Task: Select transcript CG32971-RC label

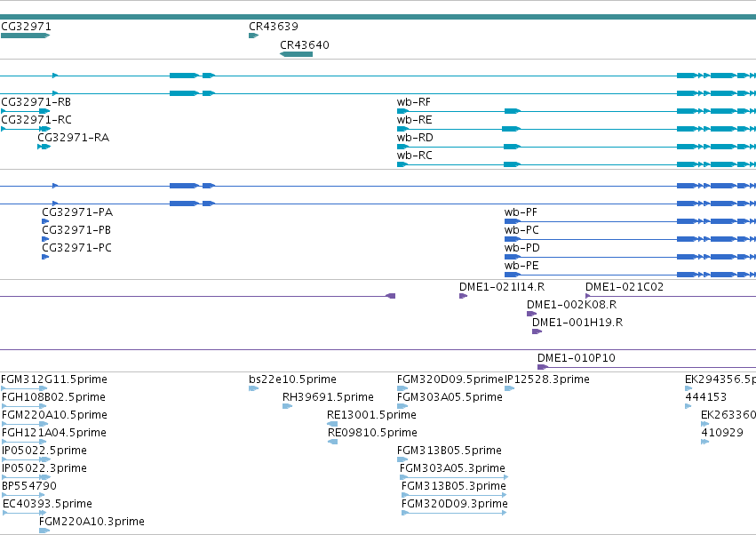Action: (36, 120)
